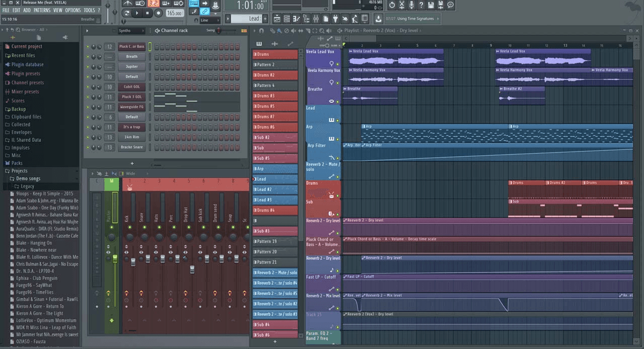Click the graph view icon in channel rack
This screenshot has width=644, height=349.
[245, 31]
